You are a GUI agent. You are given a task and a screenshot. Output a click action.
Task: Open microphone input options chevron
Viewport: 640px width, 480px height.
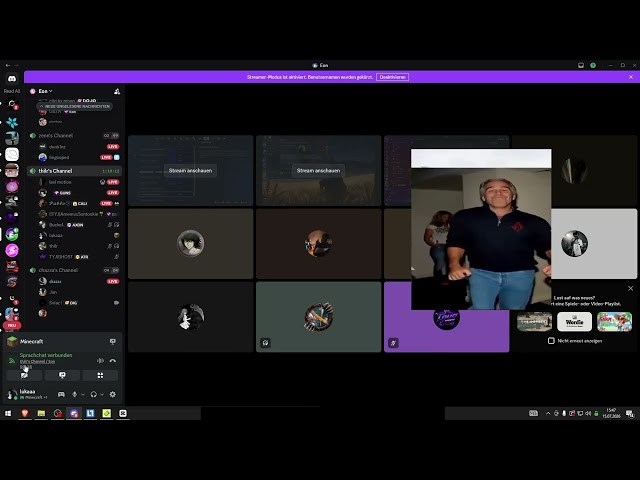coord(83,394)
